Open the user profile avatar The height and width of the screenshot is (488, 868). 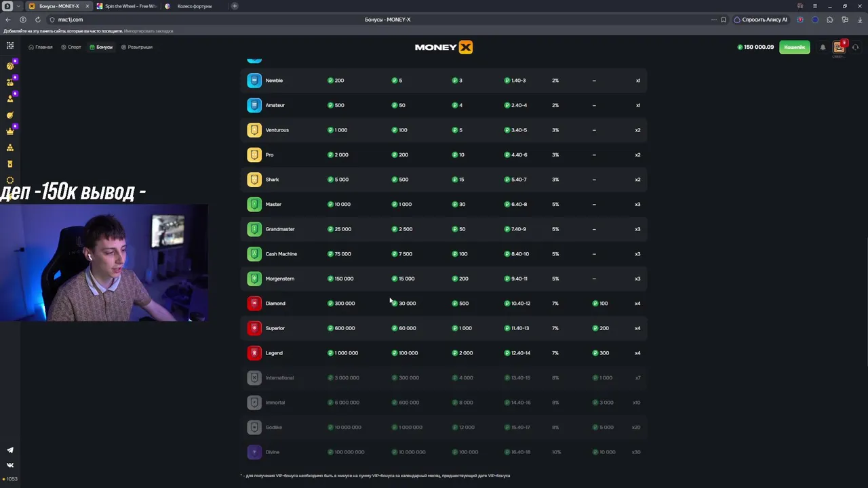840,47
